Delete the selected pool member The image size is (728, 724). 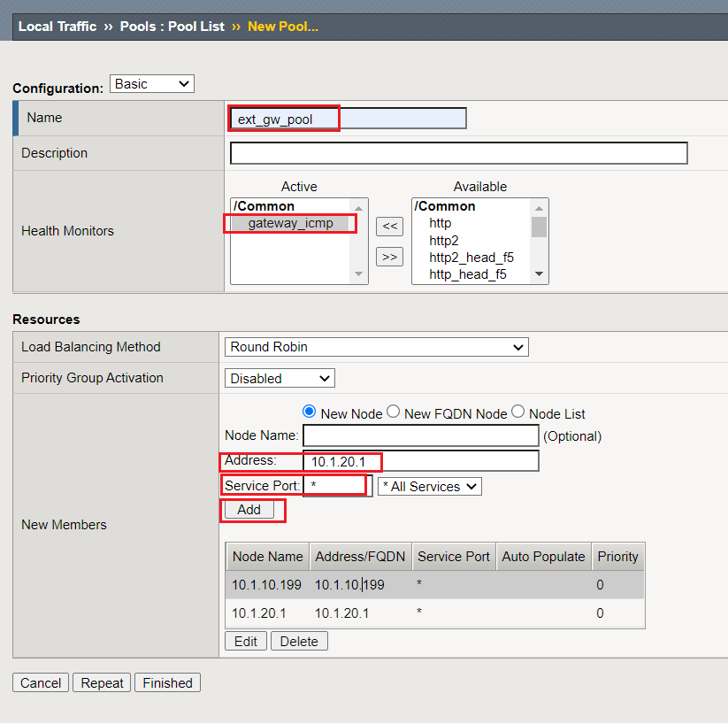[x=299, y=642]
